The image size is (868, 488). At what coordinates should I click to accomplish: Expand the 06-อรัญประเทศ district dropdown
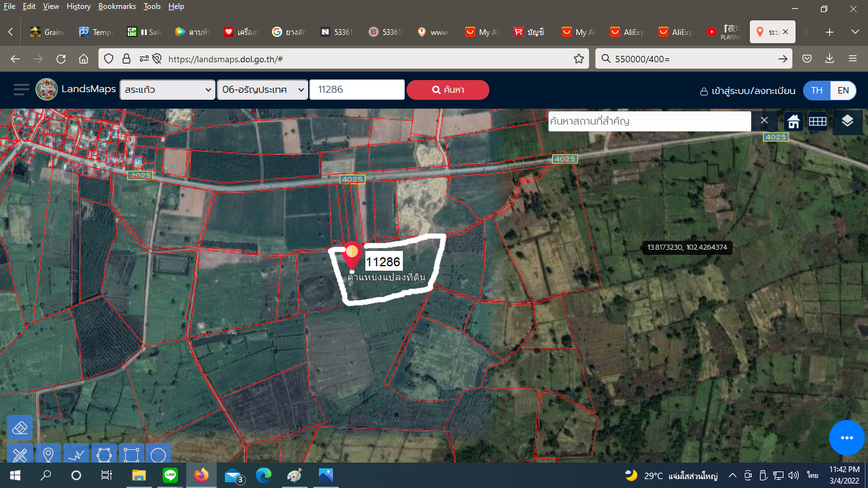[262, 90]
